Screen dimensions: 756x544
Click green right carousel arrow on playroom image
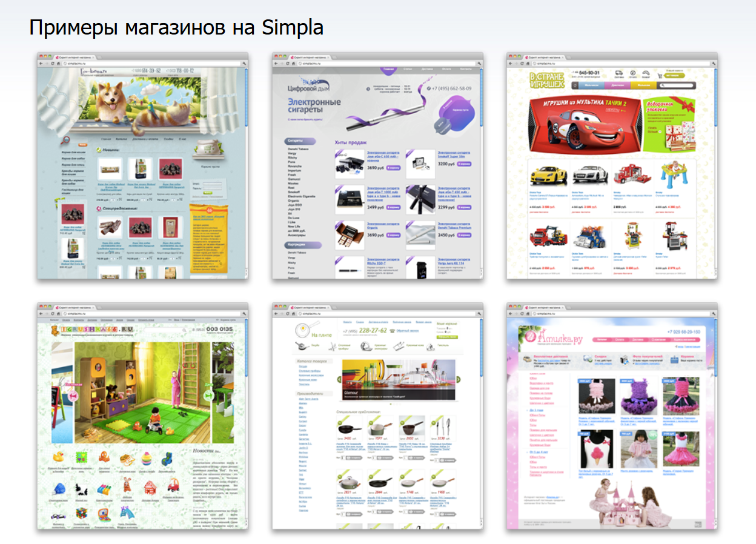209,396
